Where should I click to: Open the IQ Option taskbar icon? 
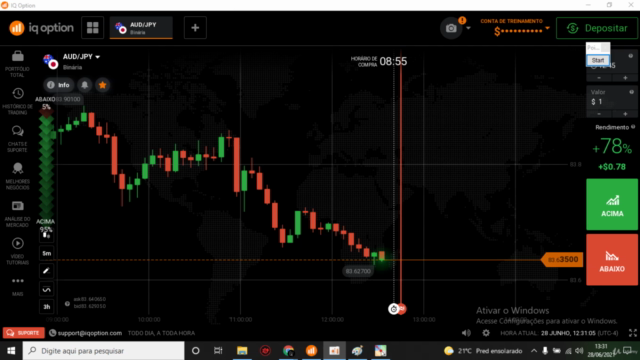pyautogui.click(x=311, y=351)
